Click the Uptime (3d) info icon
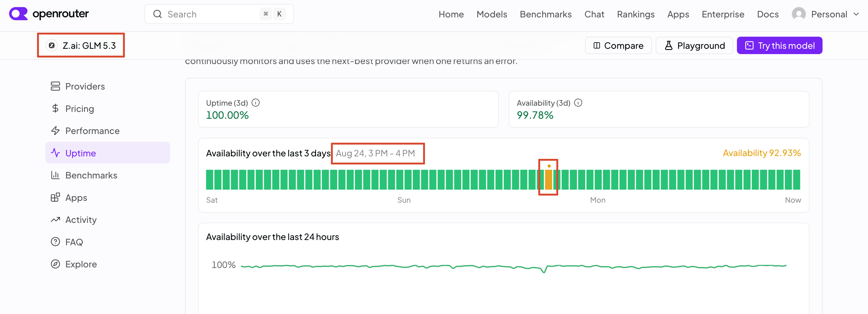The height and width of the screenshot is (314, 868). click(256, 103)
